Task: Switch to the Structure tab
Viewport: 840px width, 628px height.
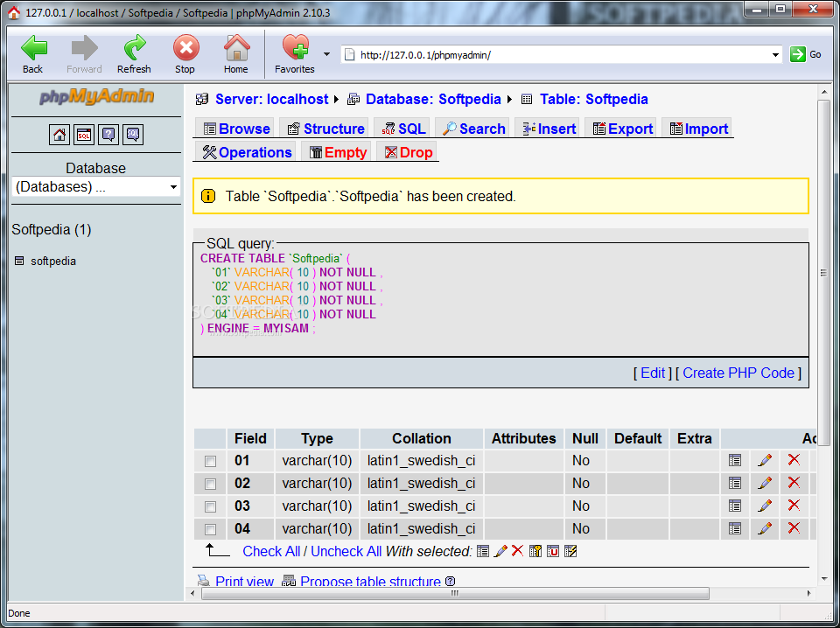Action: pos(325,129)
